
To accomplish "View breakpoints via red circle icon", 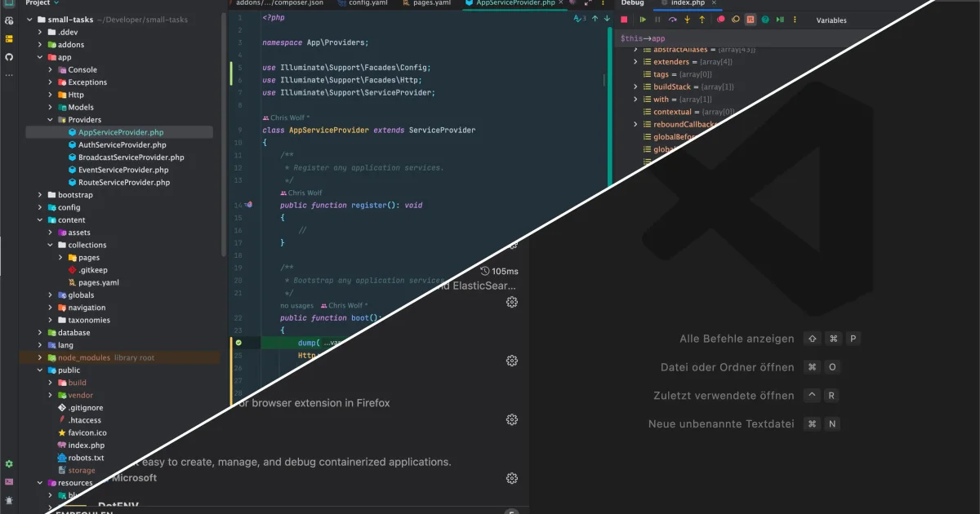I will [720, 20].
